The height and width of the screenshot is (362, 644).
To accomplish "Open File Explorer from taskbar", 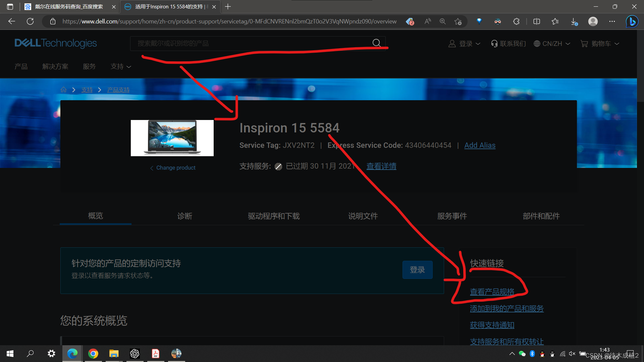I will pos(114,354).
